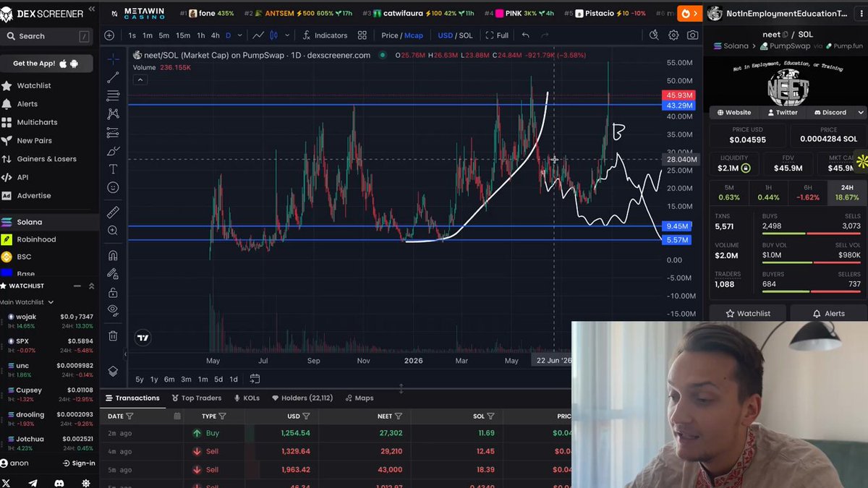Select the crosshair cursor tool

[113, 59]
